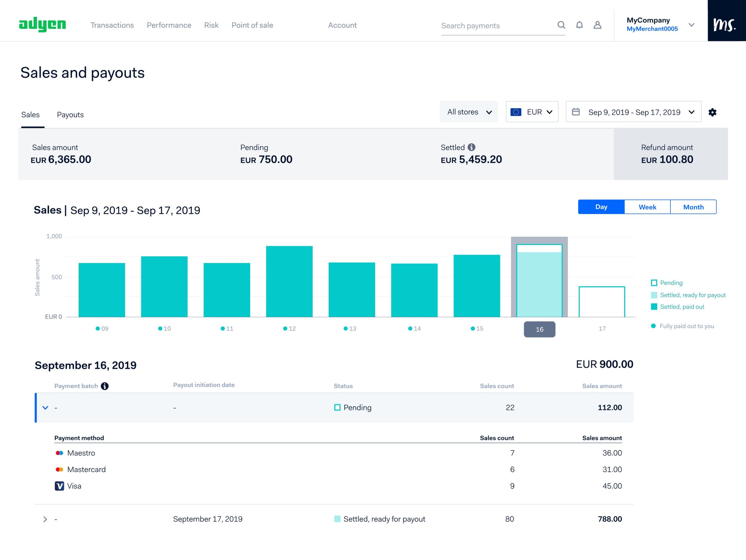The image size is (746, 560).
Task: Click the info icon beside Payment batch
Action: coord(104,386)
